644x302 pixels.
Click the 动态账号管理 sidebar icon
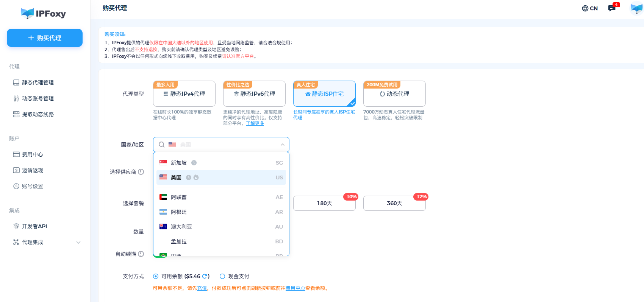click(x=16, y=98)
